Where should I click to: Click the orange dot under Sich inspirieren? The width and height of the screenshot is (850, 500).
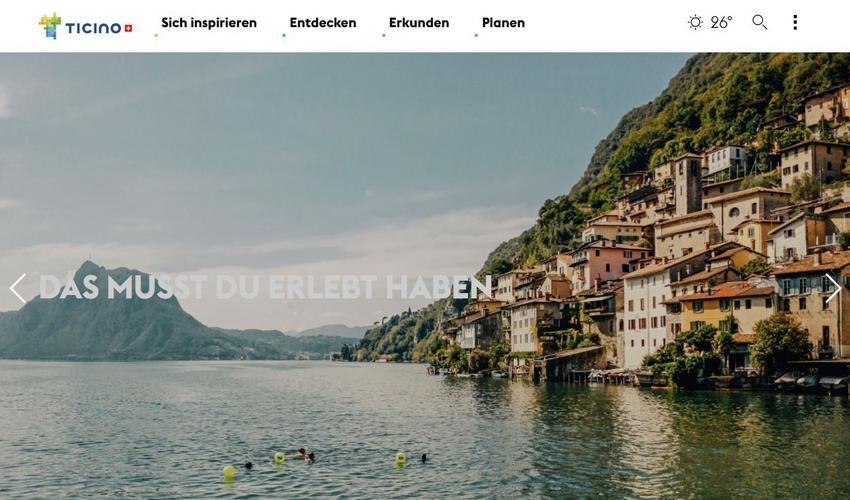pyautogui.click(x=156, y=36)
